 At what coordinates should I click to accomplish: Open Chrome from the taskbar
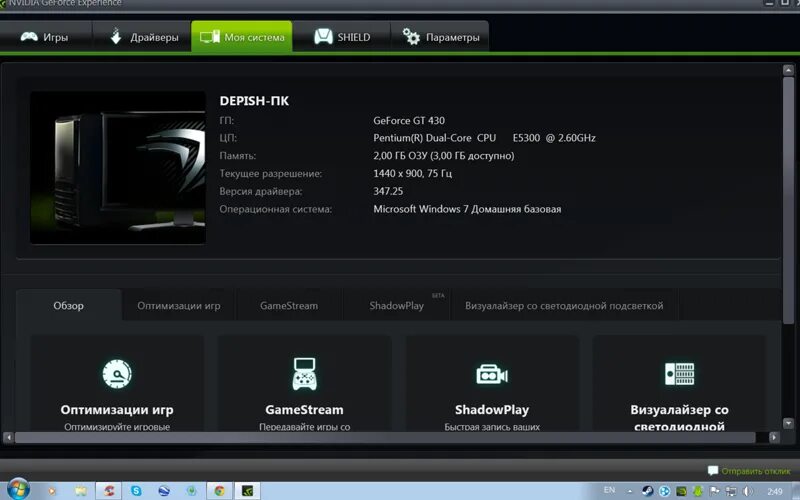pos(219,491)
